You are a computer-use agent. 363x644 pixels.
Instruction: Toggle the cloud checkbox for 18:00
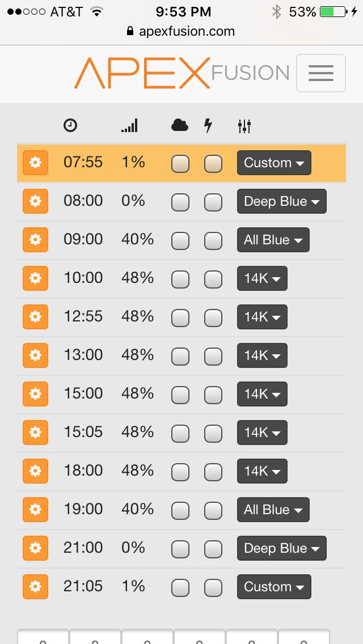coord(180,472)
